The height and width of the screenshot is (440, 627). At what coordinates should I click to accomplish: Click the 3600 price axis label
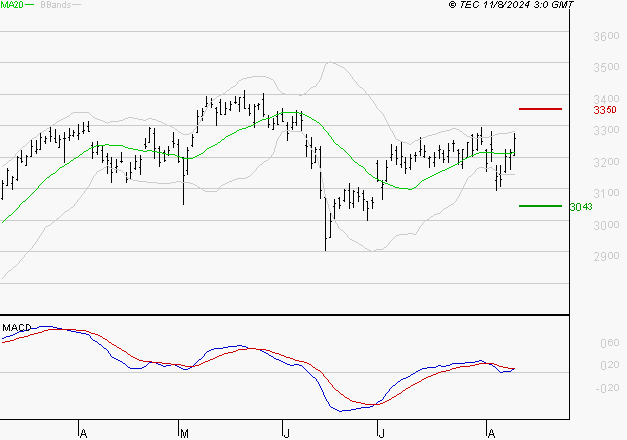pos(606,36)
